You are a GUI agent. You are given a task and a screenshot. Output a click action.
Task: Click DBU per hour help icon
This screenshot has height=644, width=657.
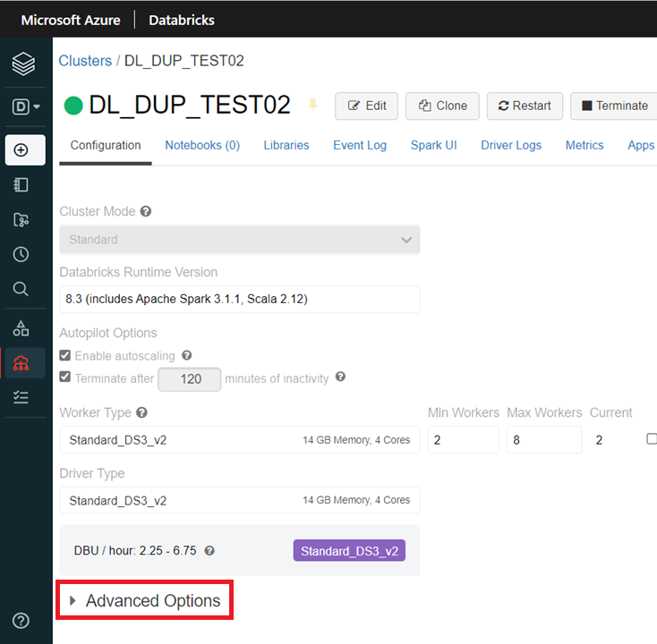click(209, 551)
